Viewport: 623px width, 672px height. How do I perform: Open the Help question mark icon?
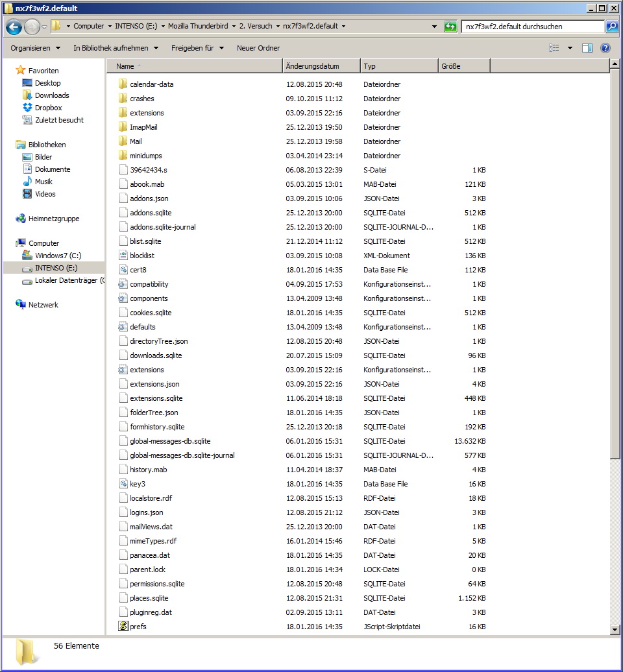[x=605, y=48]
